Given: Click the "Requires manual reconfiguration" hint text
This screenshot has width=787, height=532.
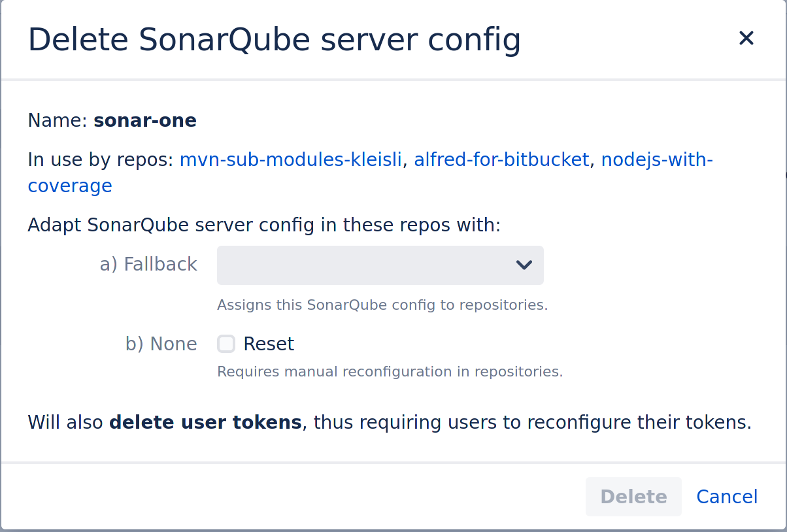Looking at the screenshot, I should [x=390, y=372].
